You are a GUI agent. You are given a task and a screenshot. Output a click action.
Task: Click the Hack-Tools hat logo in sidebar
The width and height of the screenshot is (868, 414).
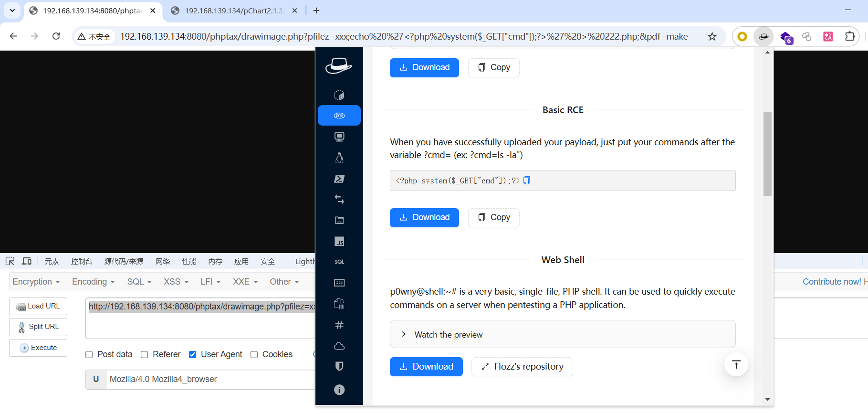(339, 65)
